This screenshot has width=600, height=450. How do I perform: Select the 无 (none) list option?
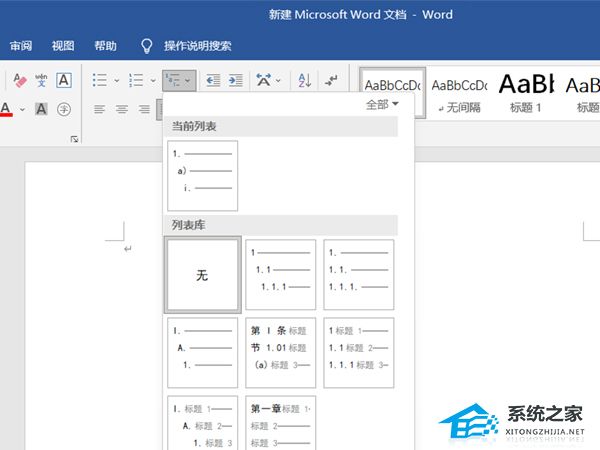click(x=202, y=275)
